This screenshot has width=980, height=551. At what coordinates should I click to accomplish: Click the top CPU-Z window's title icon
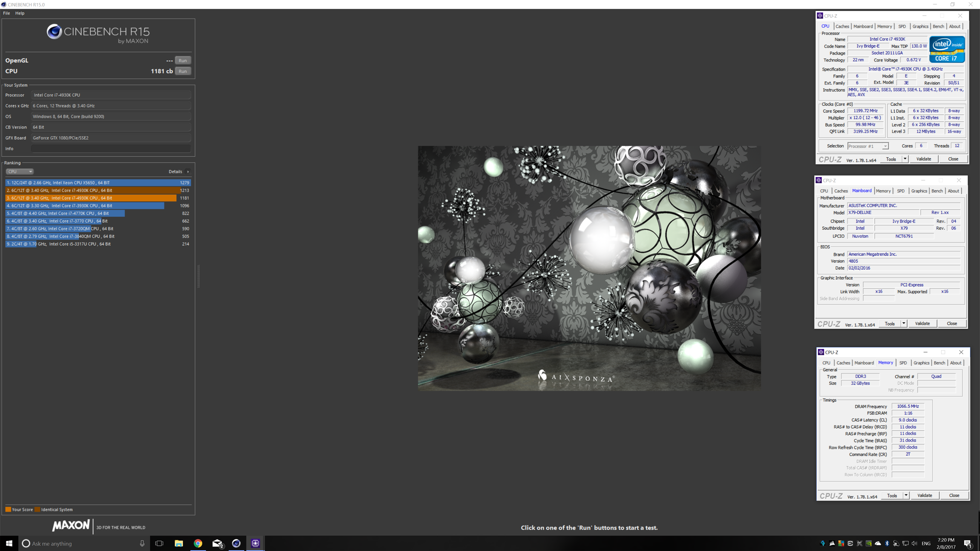pos(819,15)
